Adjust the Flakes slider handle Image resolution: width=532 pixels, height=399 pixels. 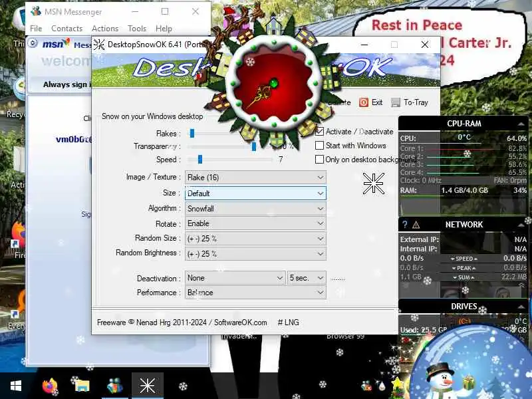pyautogui.click(x=192, y=134)
